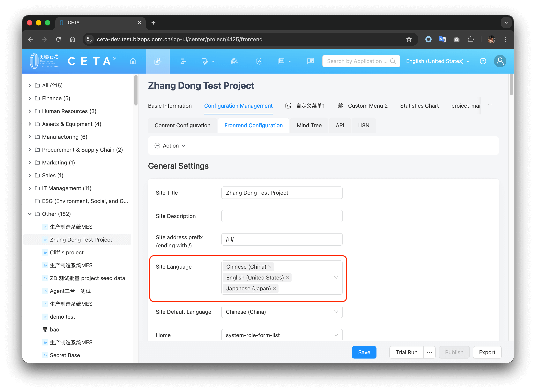
Task: Open the Site Default Language dropdown
Action: pyautogui.click(x=282, y=312)
